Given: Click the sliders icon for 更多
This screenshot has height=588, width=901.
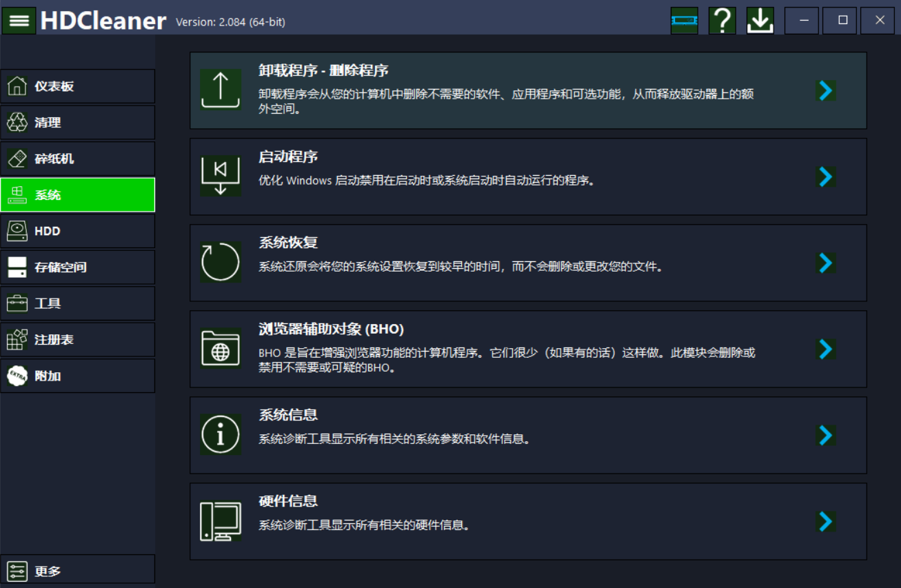Looking at the screenshot, I should coord(17,571).
